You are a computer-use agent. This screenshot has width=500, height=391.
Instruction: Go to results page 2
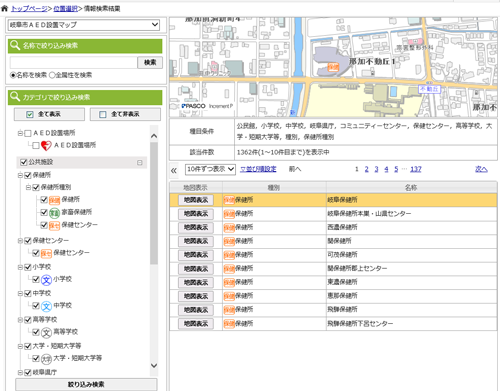366,169
